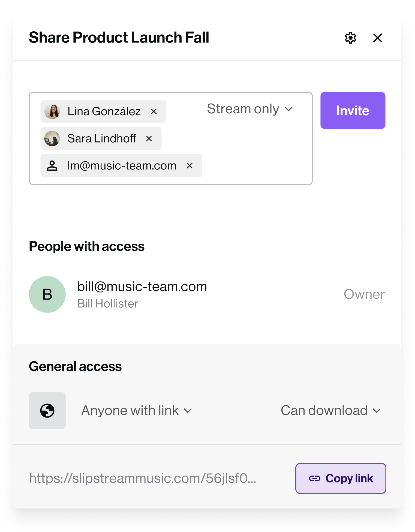Click the Sara Lindhoff name chip
Screen dimensions: 415x532
point(101,139)
